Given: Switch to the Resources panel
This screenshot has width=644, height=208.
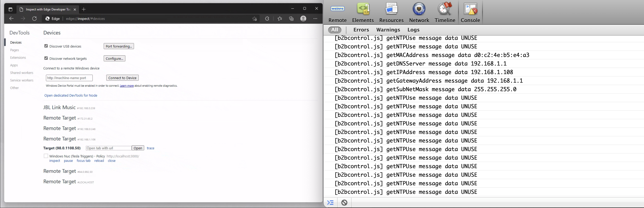Looking at the screenshot, I should coord(391,12).
